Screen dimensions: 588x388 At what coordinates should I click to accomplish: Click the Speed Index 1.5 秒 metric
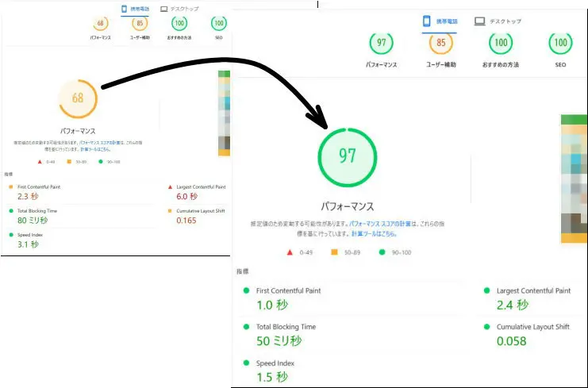pyautogui.click(x=271, y=377)
